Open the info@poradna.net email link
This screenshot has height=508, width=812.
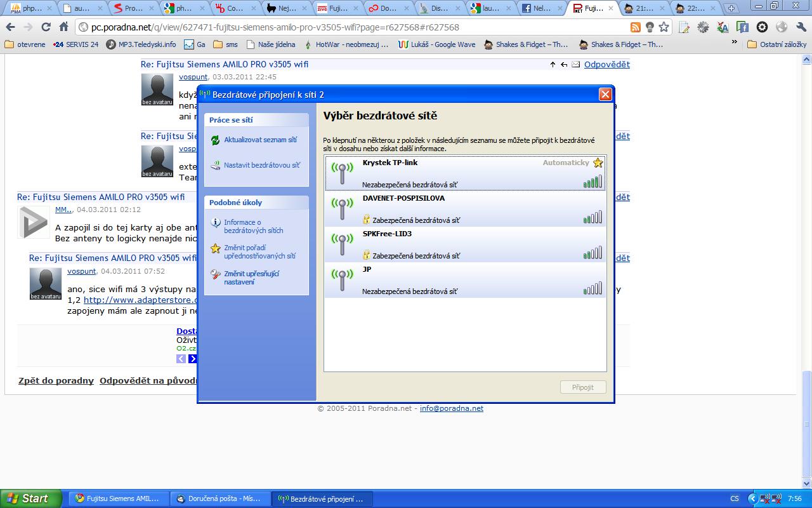[x=451, y=408]
